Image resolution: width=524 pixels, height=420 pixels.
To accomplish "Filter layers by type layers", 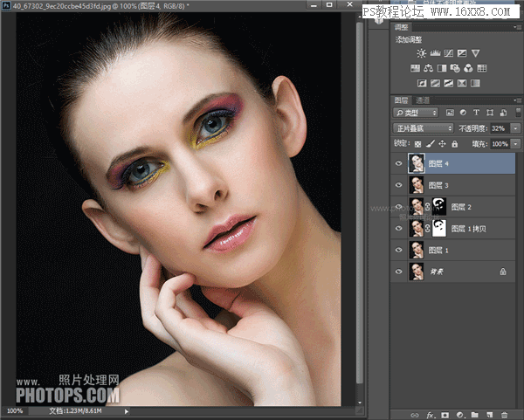I will [476, 113].
